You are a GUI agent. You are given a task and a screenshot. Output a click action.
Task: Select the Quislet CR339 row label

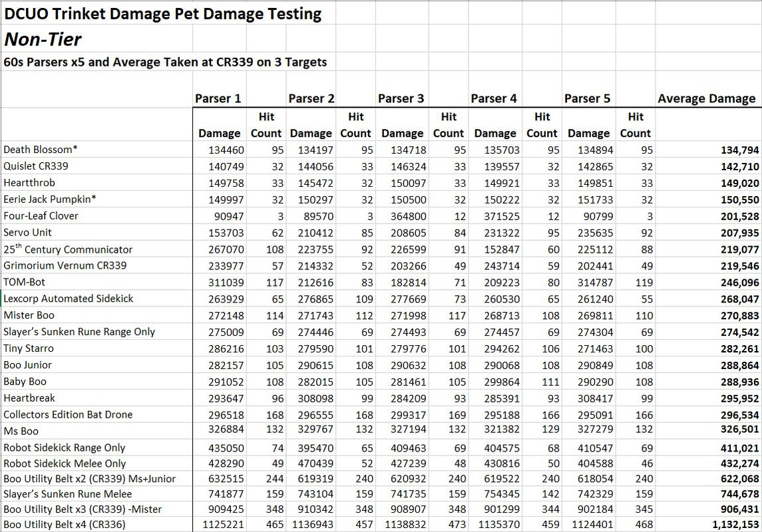(x=36, y=166)
